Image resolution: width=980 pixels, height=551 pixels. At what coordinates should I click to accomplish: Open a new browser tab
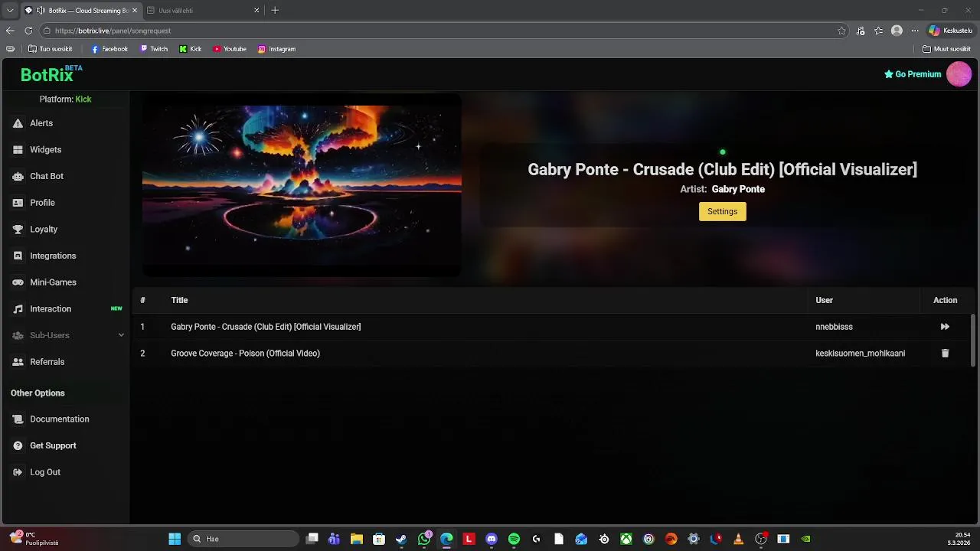(x=275, y=11)
